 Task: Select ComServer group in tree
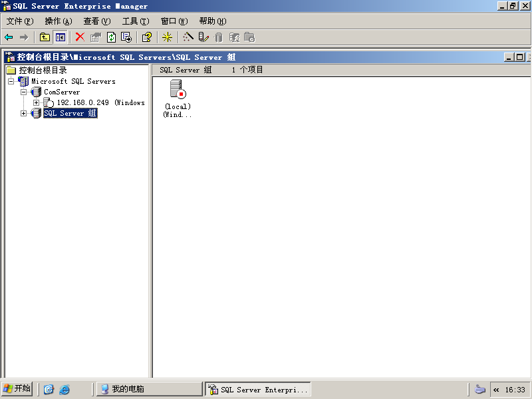62,92
